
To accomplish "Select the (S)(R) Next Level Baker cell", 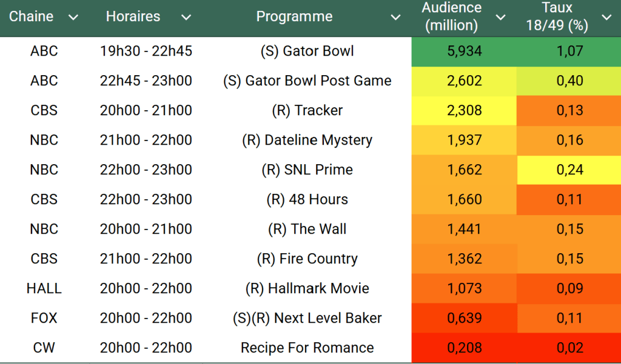I will [307, 318].
